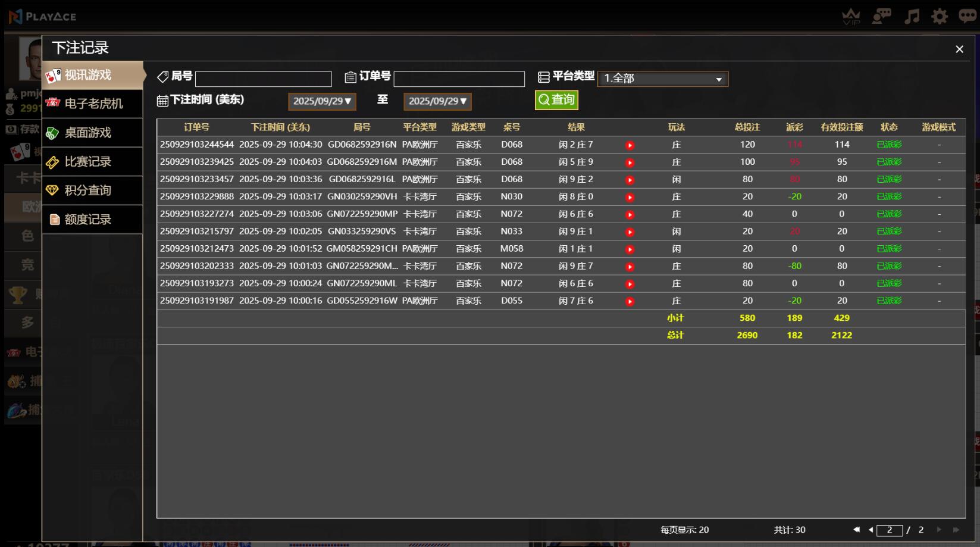
Task: Play replay of round GN03025929OVH
Action: (x=630, y=197)
